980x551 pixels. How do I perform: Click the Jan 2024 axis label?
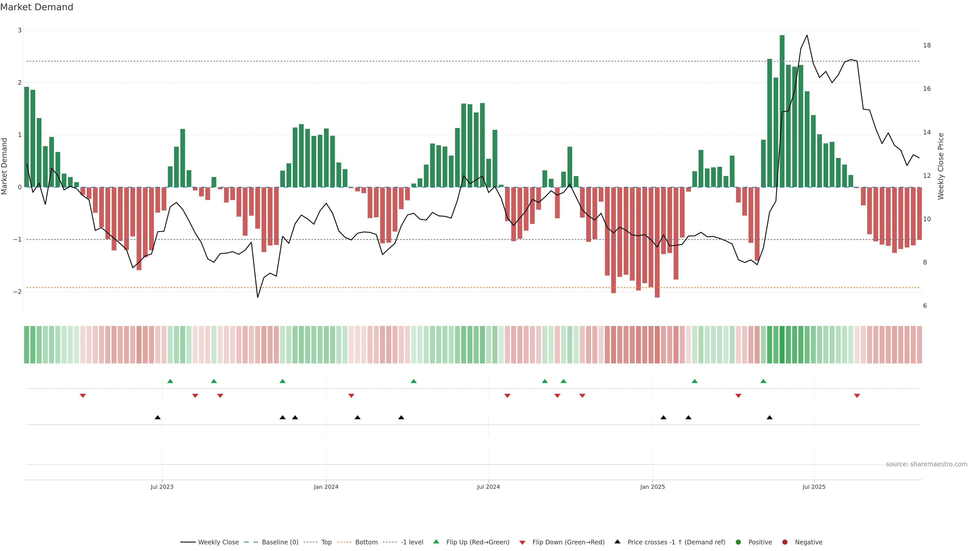(x=326, y=487)
